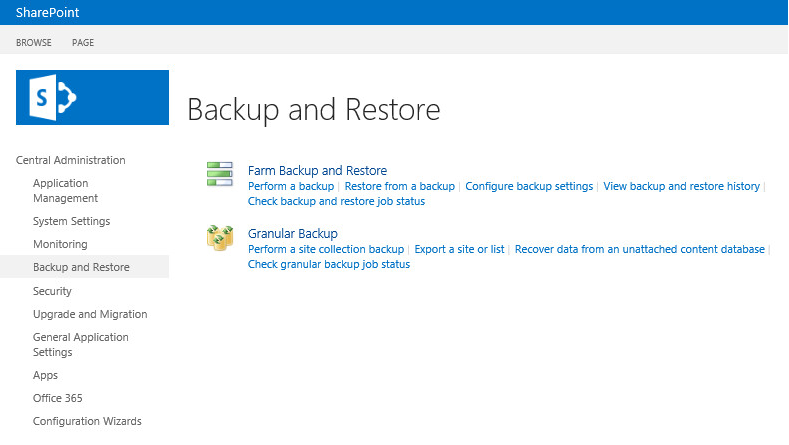Click the SharePoint logo image
789x445 pixels.
(x=92, y=97)
